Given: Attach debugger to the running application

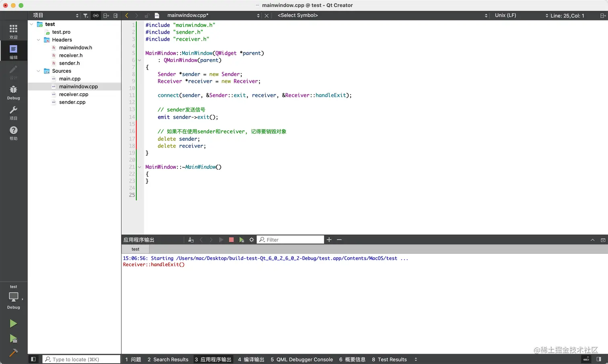Looking at the screenshot, I should [241, 240].
